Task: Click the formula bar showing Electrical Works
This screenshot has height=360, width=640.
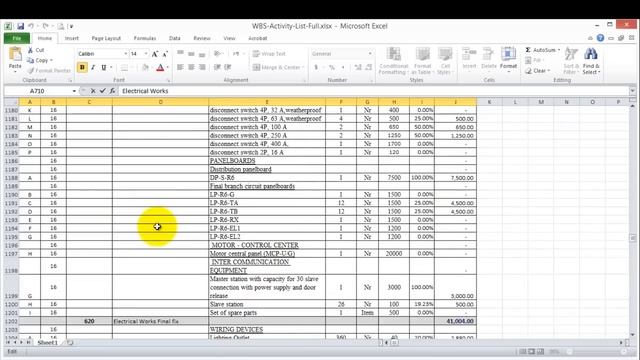Action: point(373,91)
